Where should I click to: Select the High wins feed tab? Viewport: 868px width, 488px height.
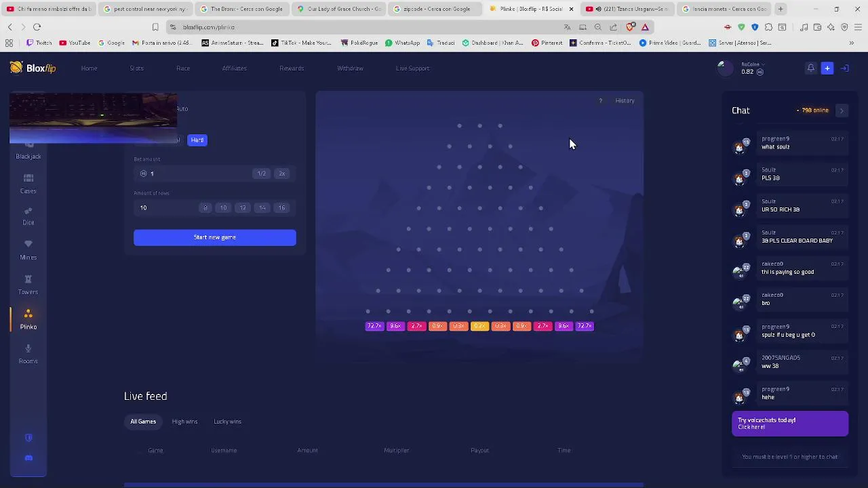coord(184,422)
